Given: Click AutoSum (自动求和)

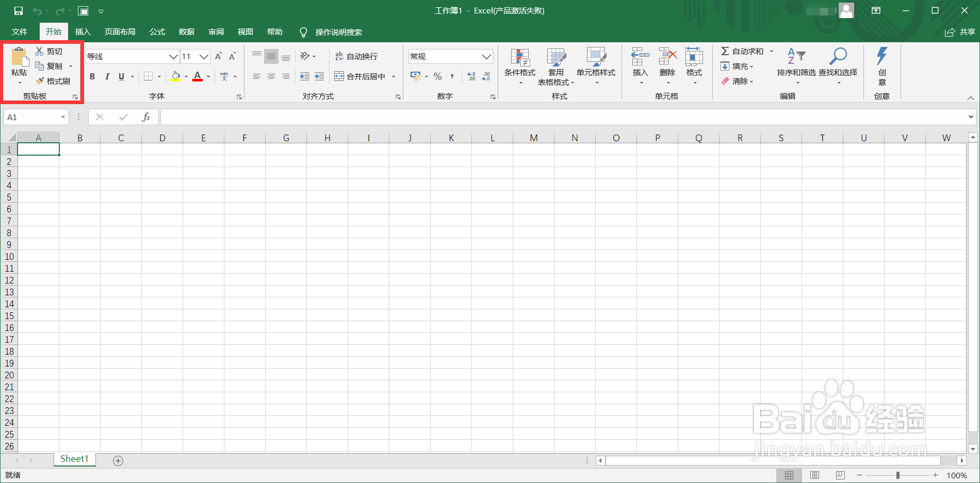Looking at the screenshot, I should click(x=742, y=51).
